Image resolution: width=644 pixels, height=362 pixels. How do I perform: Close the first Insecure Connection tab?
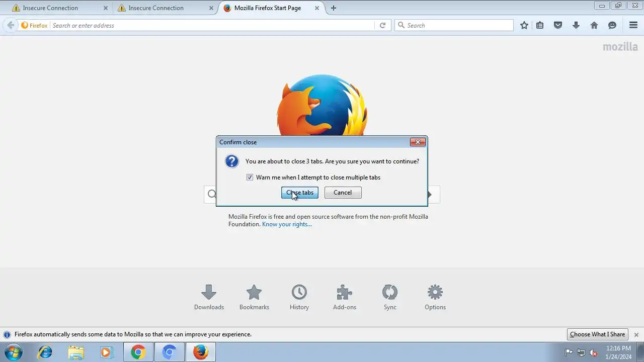click(x=106, y=8)
